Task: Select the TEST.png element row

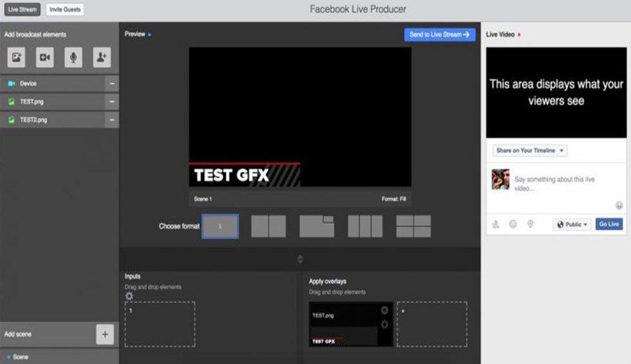Action: [52, 102]
